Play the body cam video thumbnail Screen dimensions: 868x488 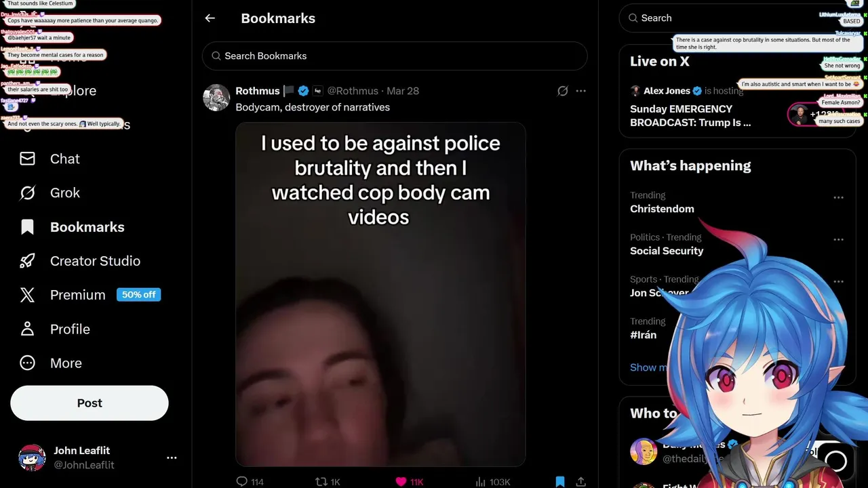point(380,294)
